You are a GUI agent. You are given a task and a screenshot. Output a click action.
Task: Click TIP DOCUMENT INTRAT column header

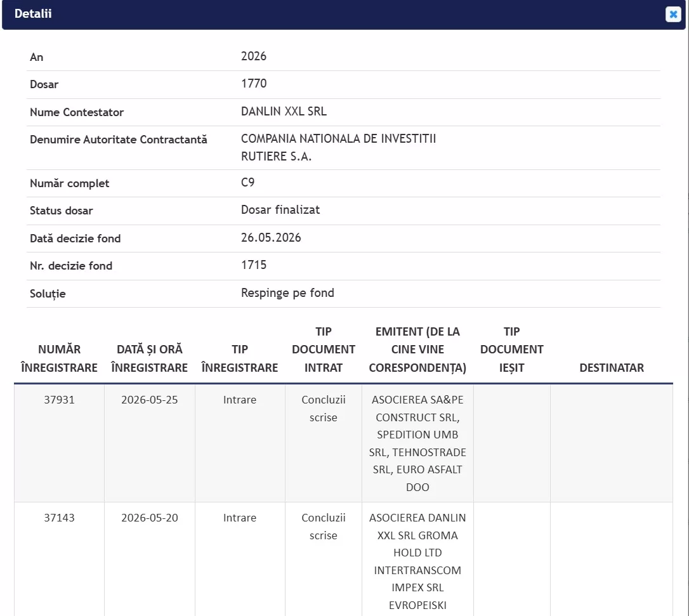pos(324,350)
